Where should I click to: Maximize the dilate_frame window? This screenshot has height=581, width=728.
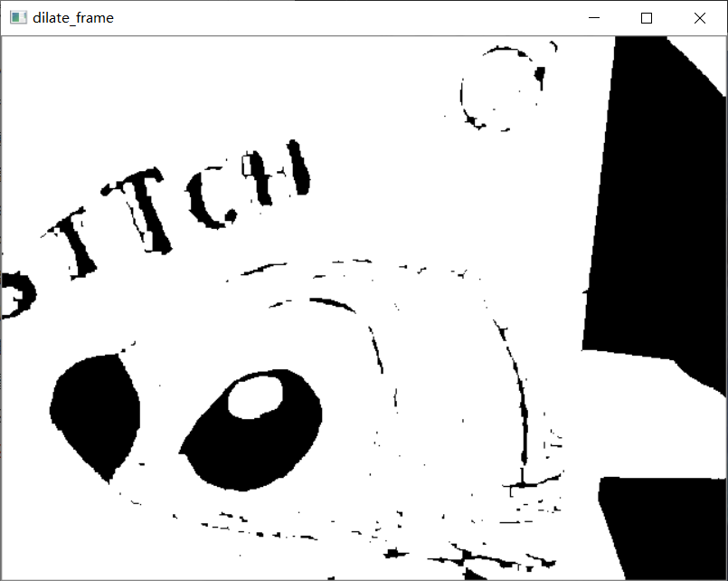[647, 18]
